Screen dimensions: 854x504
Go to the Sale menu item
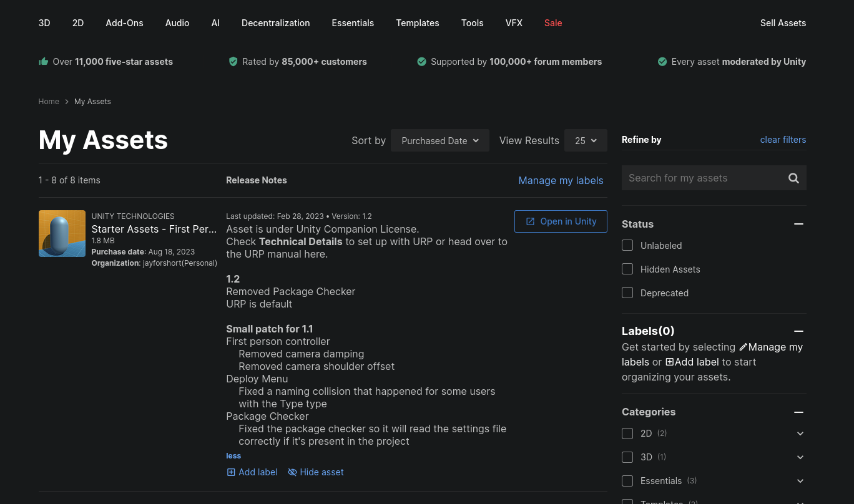tap(552, 23)
